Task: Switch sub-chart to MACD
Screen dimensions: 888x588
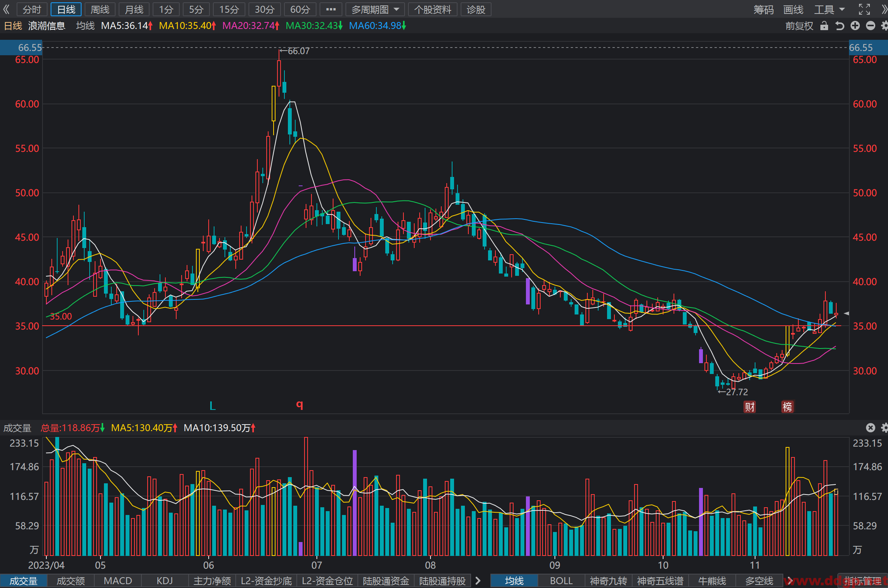Action: [x=118, y=581]
